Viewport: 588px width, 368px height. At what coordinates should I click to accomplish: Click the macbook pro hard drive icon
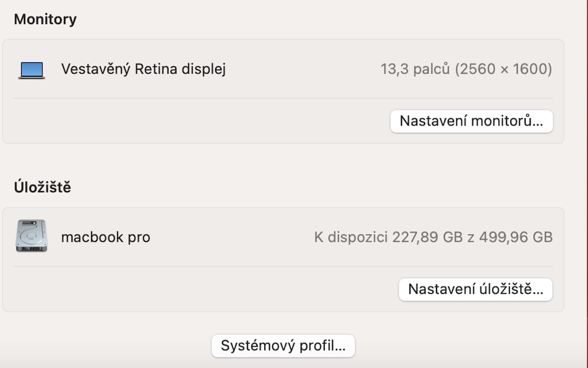(31, 236)
